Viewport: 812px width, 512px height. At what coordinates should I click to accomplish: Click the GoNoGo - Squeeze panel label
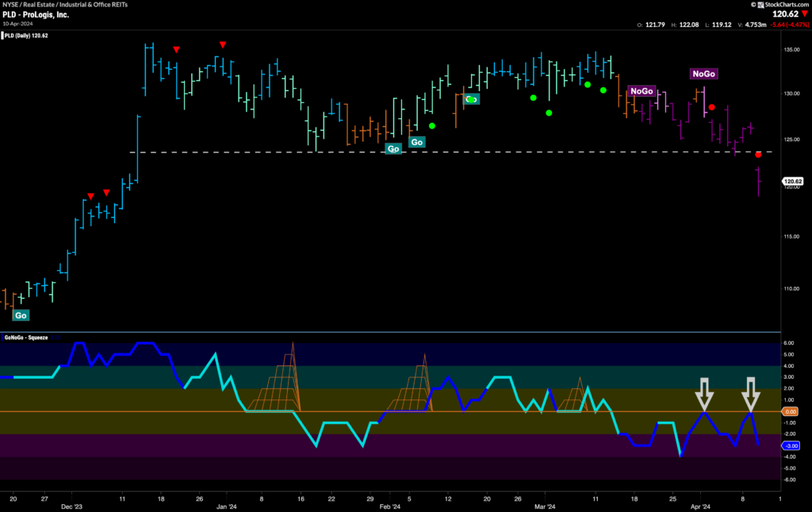point(26,338)
